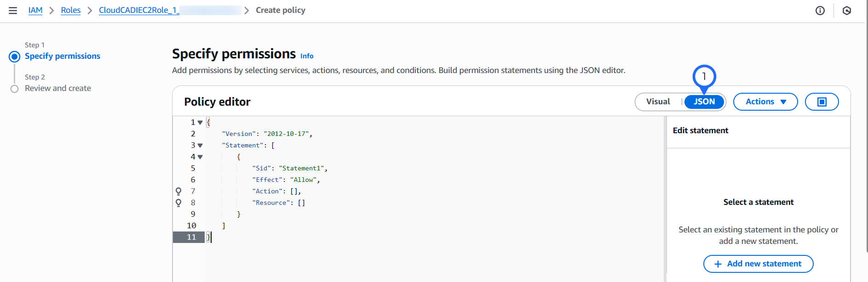Click inside the Action array on line 7
Image resolution: width=868 pixels, height=282 pixels.
294,192
